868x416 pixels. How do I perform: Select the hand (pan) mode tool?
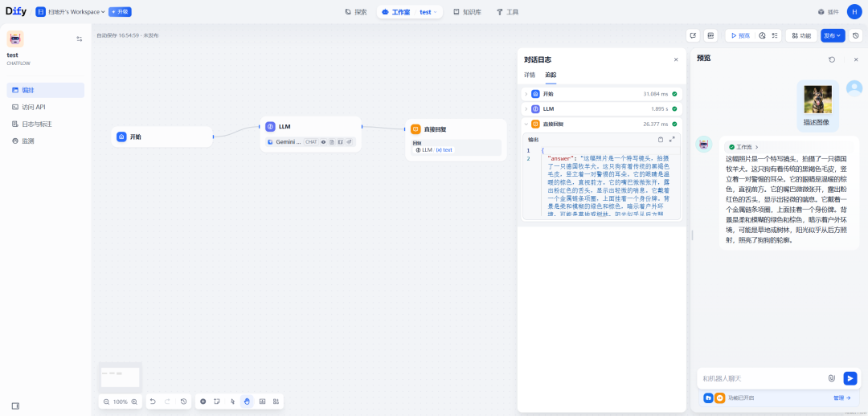pos(247,401)
